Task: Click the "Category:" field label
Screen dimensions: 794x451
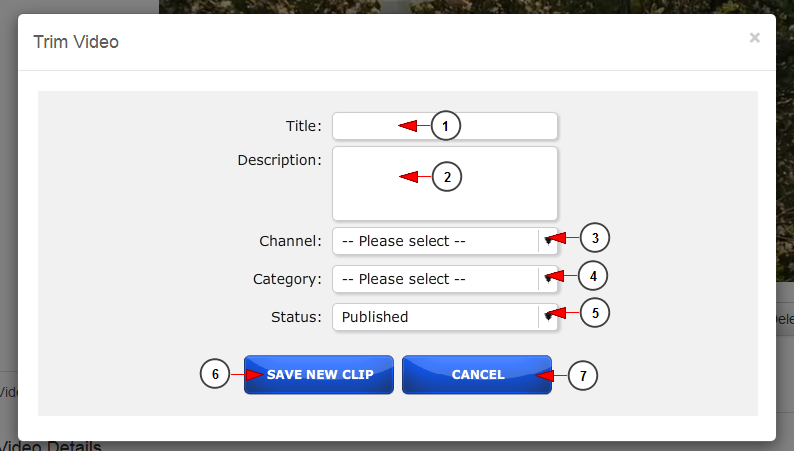Action: (287, 279)
